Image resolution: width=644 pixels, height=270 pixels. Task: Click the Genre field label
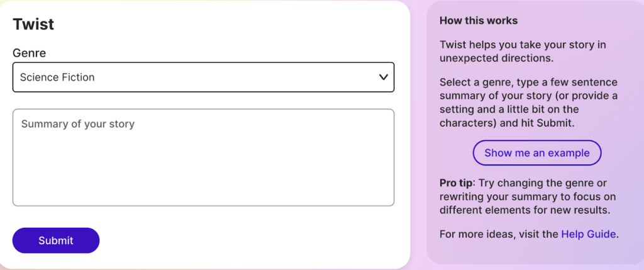pos(29,53)
